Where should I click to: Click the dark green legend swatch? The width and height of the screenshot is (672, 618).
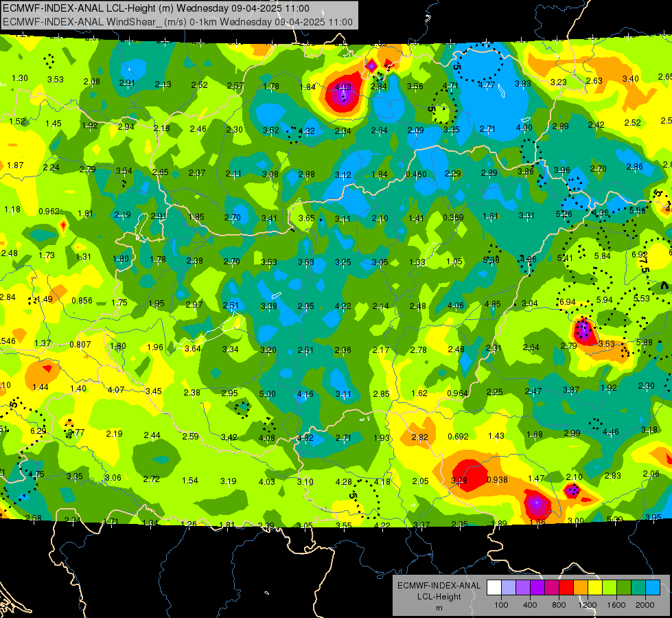tap(625, 587)
